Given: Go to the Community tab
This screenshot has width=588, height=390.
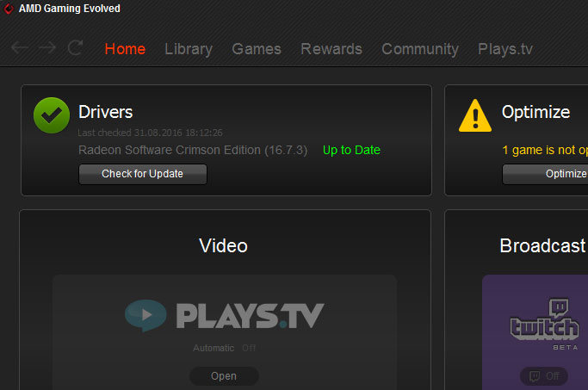Looking at the screenshot, I should pos(420,49).
